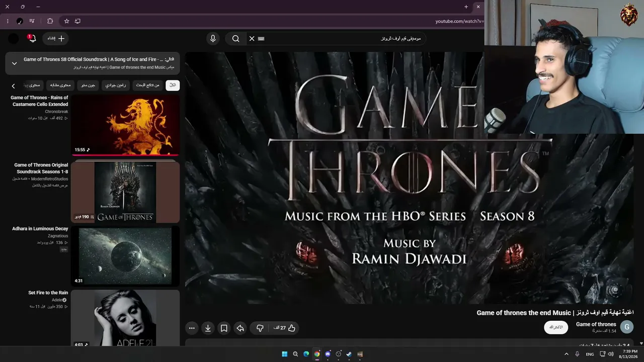Click 'عرض قائمة التشغيل بالكامل' link

click(50, 186)
